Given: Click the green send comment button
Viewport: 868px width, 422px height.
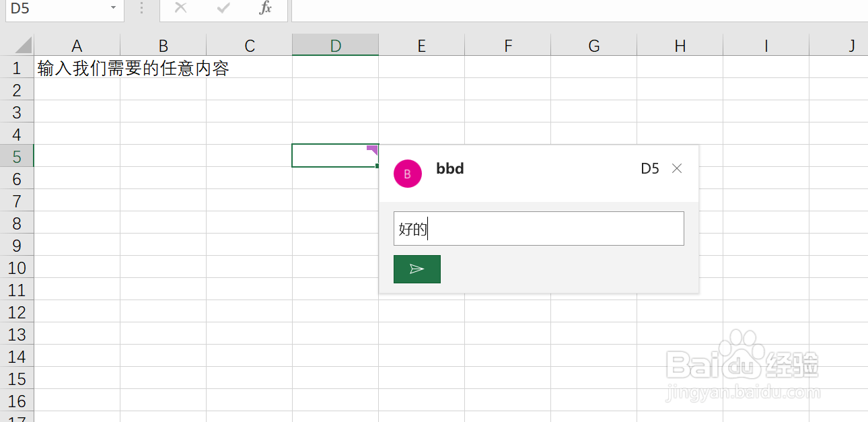Looking at the screenshot, I should [x=417, y=269].
